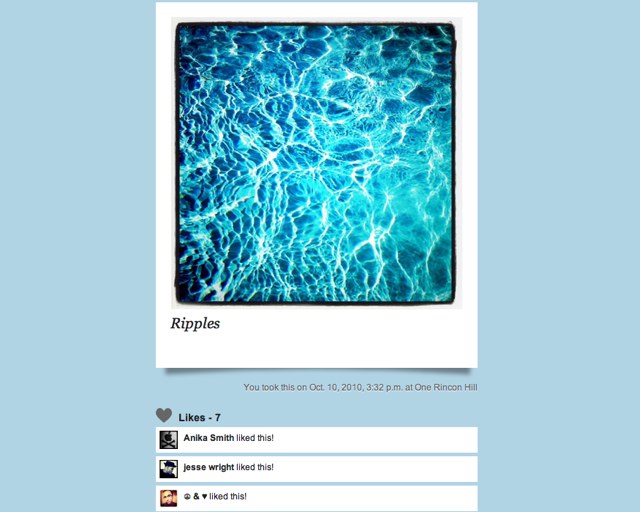640x512 pixels.
Task: Click the peace symbol in username
Action: (x=187, y=496)
